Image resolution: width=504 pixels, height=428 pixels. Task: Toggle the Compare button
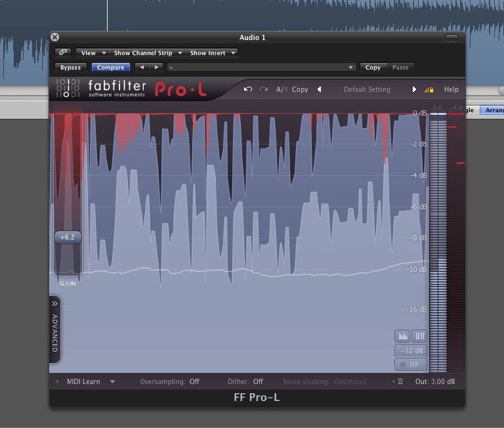pyautogui.click(x=110, y=67)
